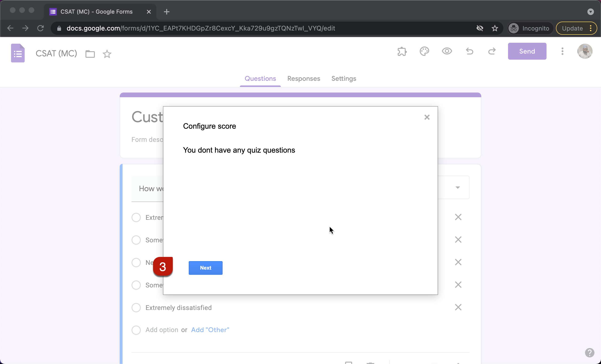Open the add-ons puzzle icon
601x364 pixels.
[402, 51]
